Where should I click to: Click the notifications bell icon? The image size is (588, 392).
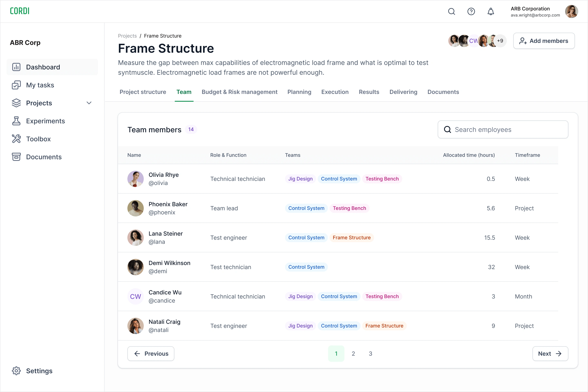point(491,11)
